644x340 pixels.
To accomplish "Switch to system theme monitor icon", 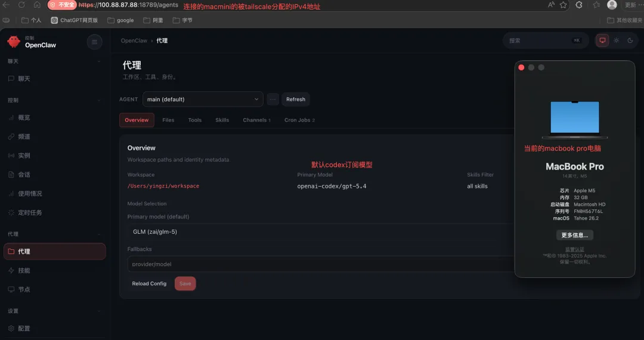I will point(602,41).
